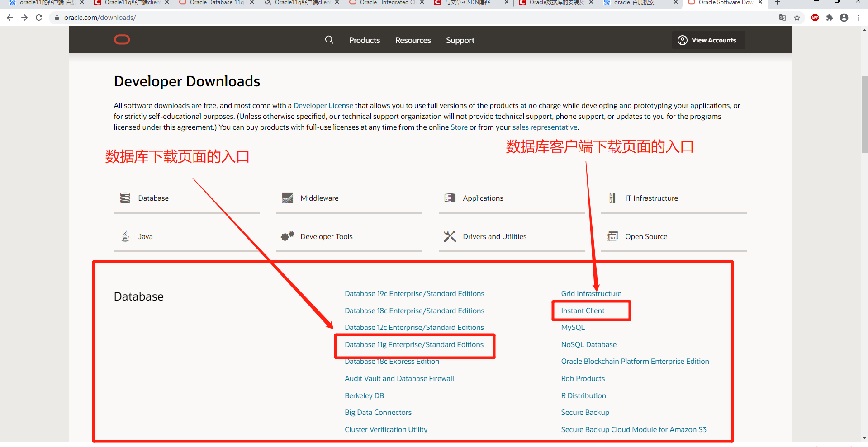Switch to the Oracle Database 11g tab
868x447 pixels.
[216, 3]
